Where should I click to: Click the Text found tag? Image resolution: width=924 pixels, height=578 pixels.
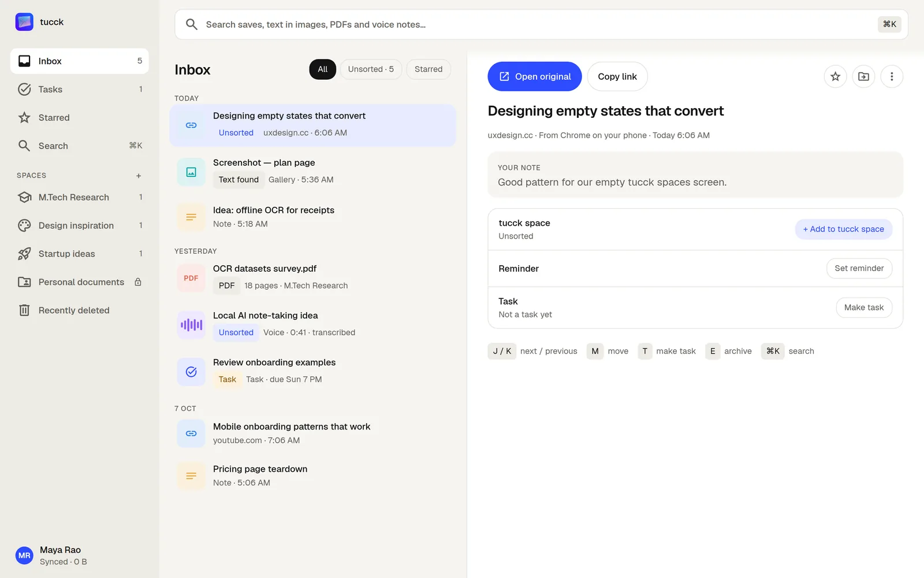click(239, 180)
